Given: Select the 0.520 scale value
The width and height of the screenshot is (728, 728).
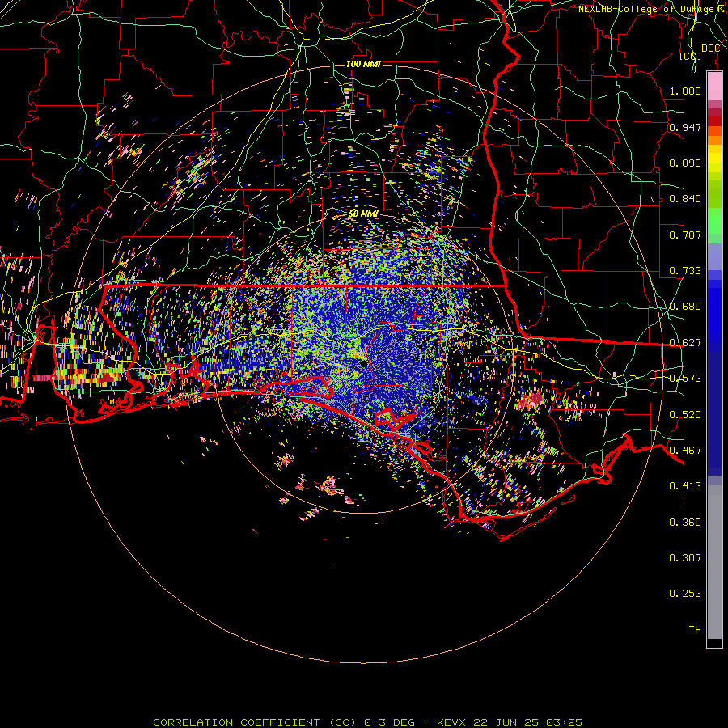Looking at the screenshot, I should 685,415.
